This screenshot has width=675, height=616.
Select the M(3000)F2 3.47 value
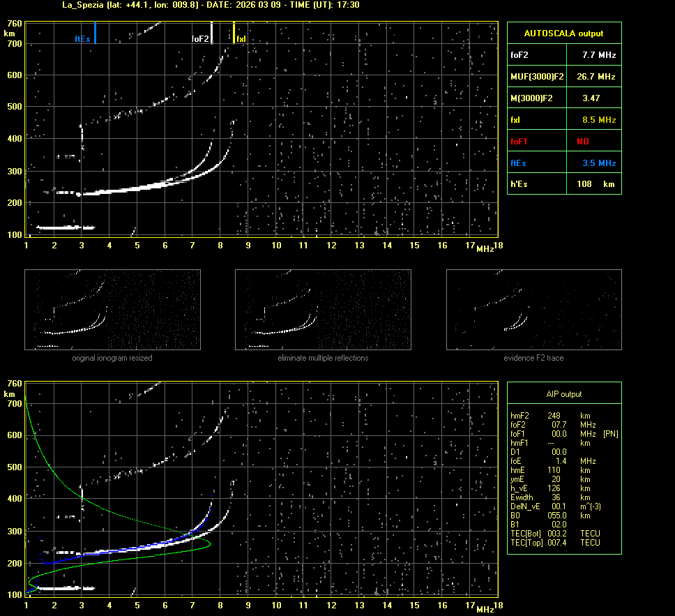click(x=591, y=98)
